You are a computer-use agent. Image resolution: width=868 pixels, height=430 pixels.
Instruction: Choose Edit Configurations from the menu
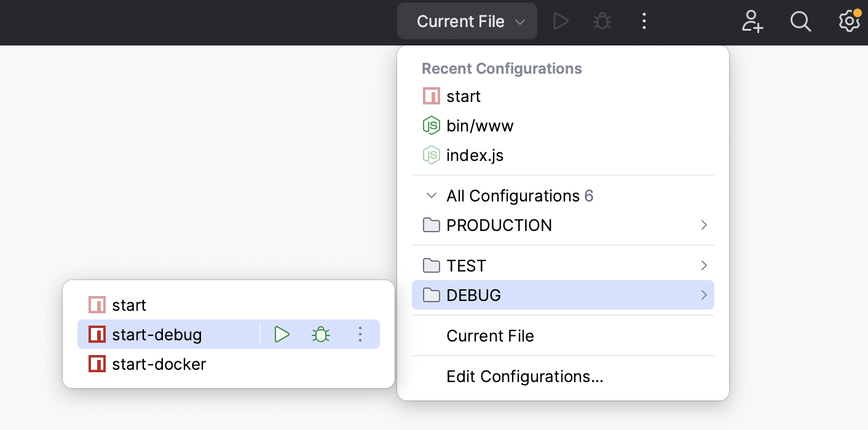(x=524, y=377)
